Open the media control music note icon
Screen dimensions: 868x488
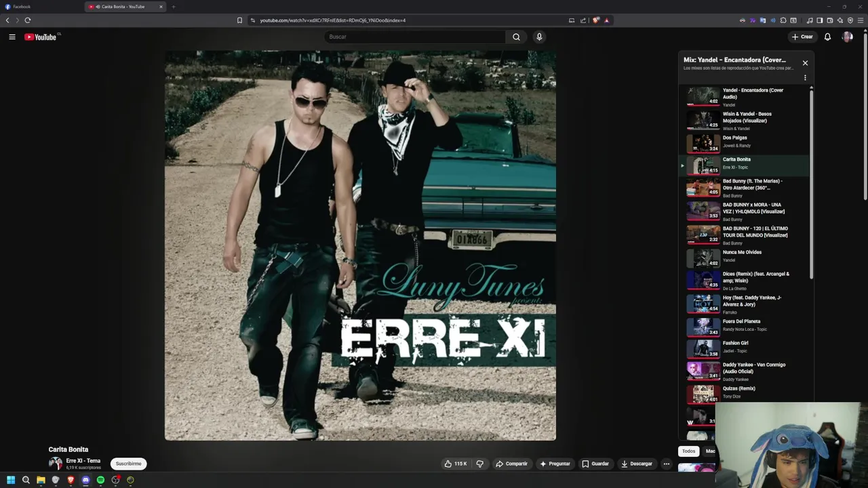pos(810,20)
